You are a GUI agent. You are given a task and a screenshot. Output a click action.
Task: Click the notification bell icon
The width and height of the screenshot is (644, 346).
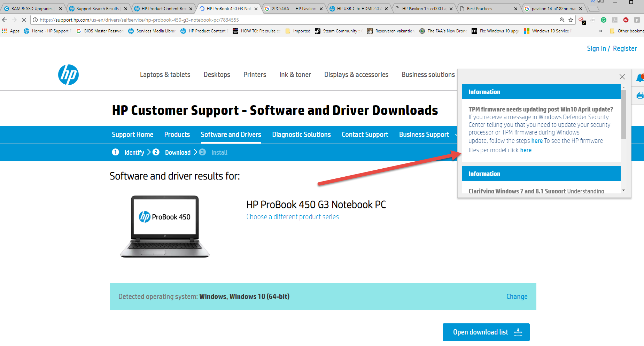pos(640,78)
